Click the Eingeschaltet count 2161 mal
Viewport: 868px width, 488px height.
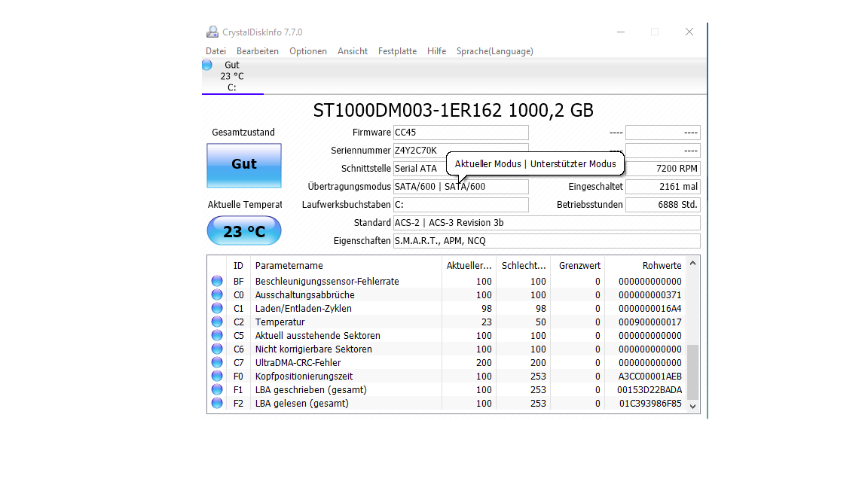(662, 187)
